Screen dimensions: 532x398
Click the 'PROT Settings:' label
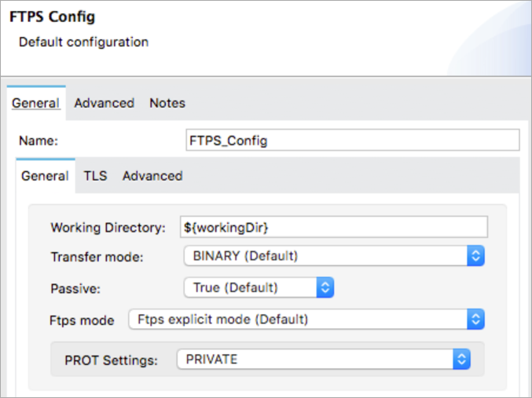tap(112, 360)
